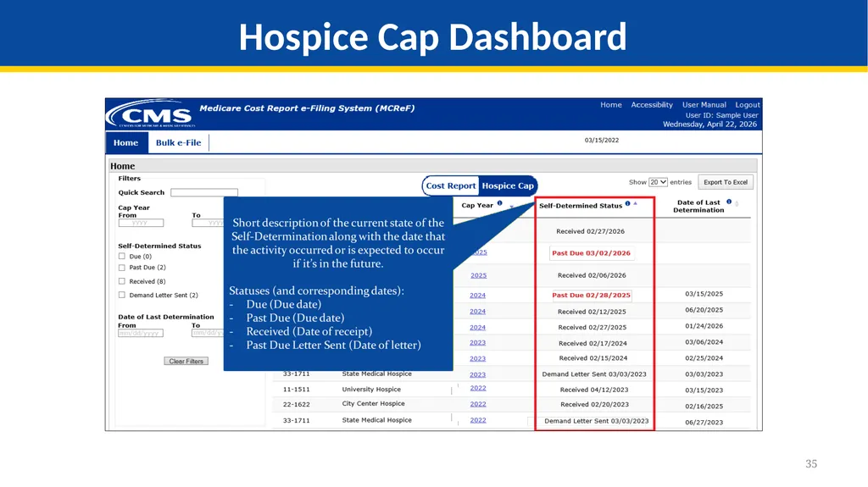Switch to the Home tab

pos(126,143)
